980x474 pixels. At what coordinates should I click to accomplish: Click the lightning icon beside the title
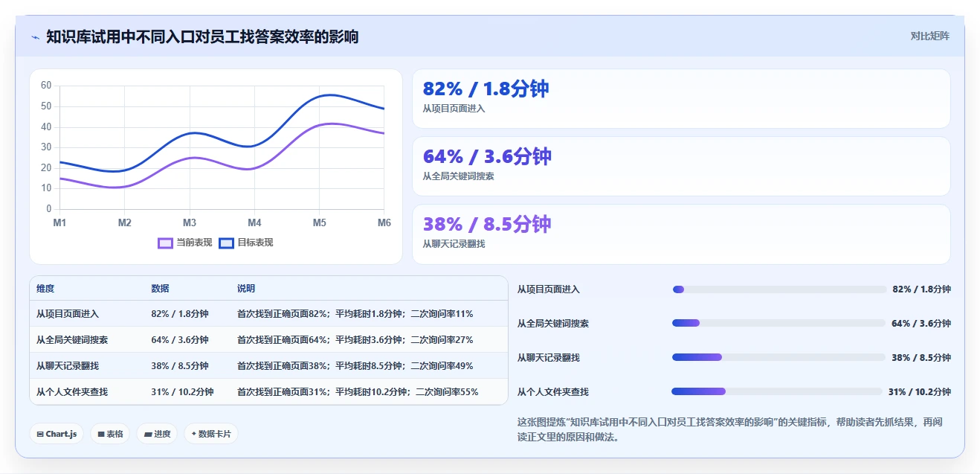[x=36, y=37]
